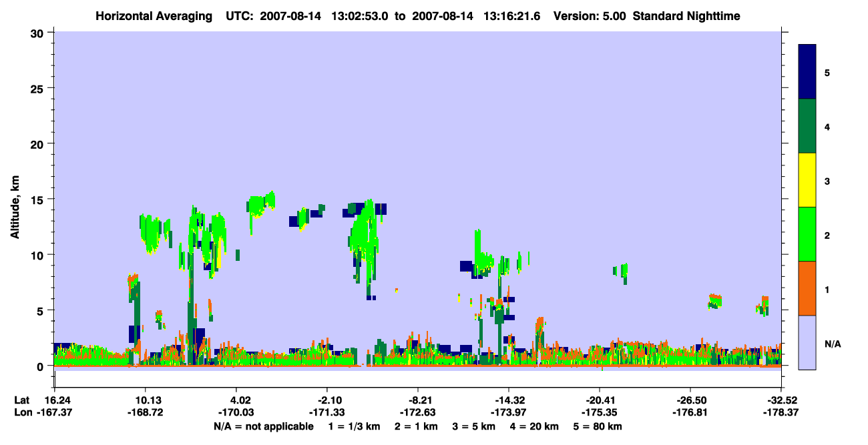Click legend text '2 = 1 km'
This screenshot has width=868, height=445.
click(416, 426)
